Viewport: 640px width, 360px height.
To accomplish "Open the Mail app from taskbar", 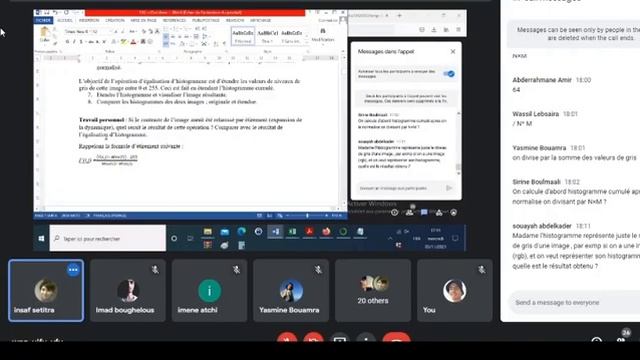I will pyautogui.click(x=225, y=232).
